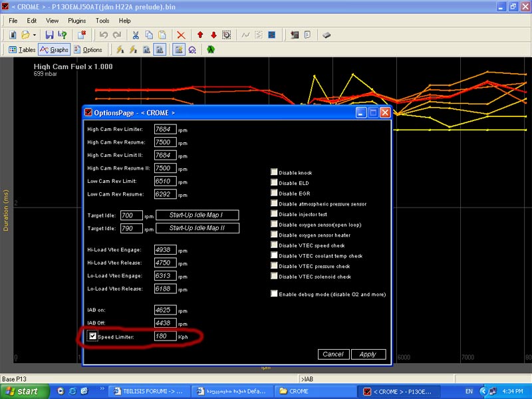Click the highlighted second map icon

[x=160, y=50]
